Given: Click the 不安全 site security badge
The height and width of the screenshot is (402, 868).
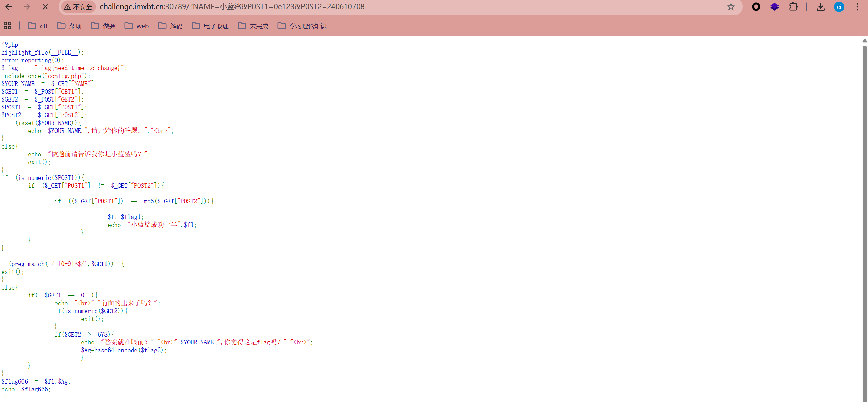Looking at the screenshot, I should (78, 7).
